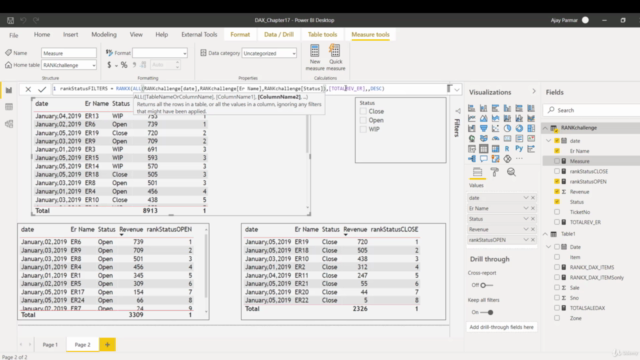
Task: Collapse the RANKchallenge table in Fields
Action: [546, 128]
